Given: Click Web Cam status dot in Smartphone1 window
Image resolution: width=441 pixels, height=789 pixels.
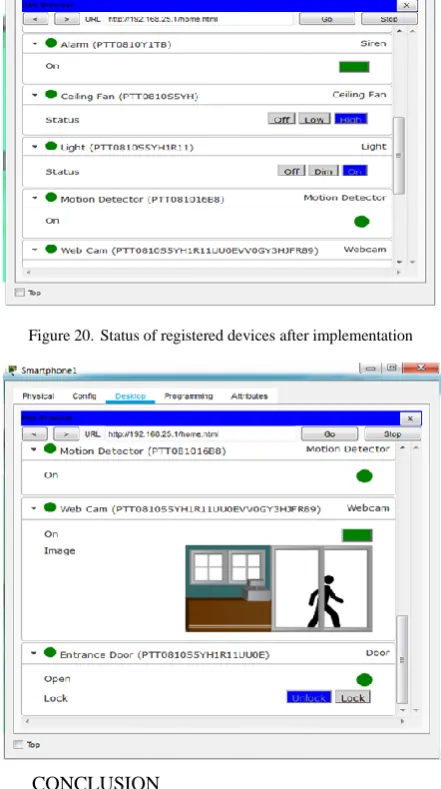Looking at the screenshot, I should pos(50,507).
